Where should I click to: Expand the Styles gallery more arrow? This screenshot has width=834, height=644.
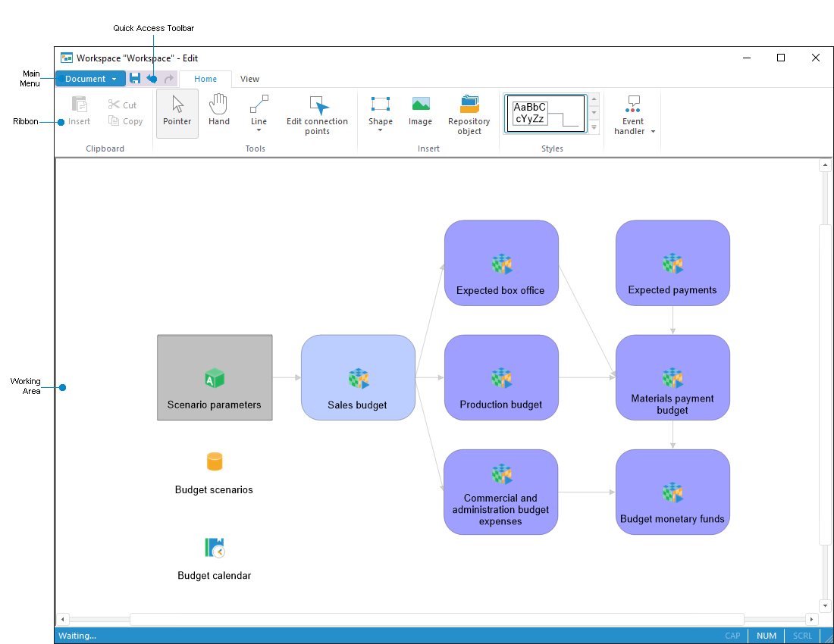(x=594, y=127)
